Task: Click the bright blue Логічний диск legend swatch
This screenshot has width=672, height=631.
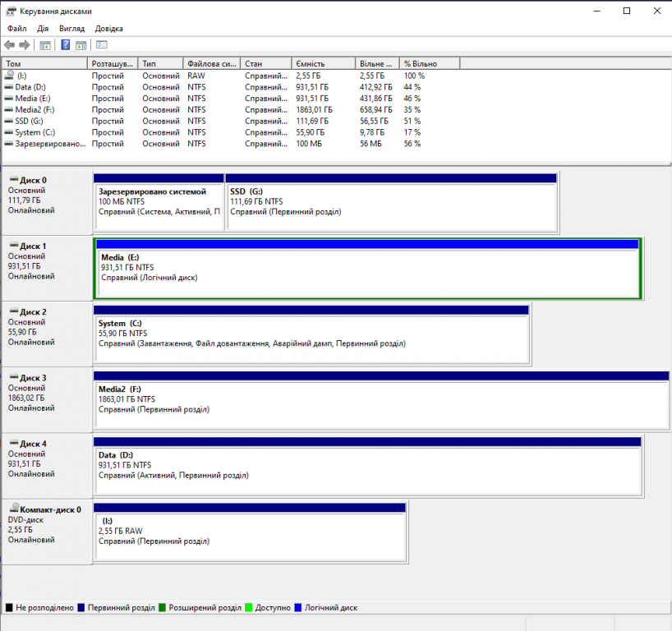Action: pyautogui.click(x=298, y=607)
